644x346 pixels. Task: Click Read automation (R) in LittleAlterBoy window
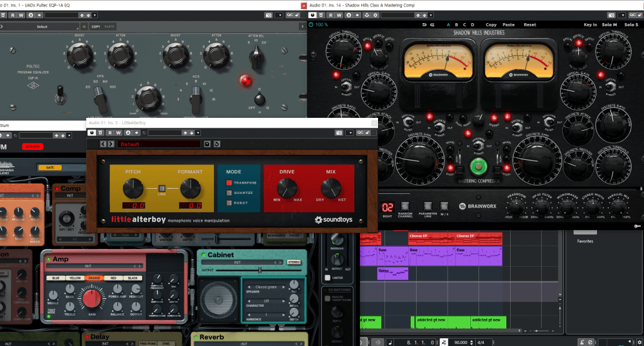coord(110,133)
